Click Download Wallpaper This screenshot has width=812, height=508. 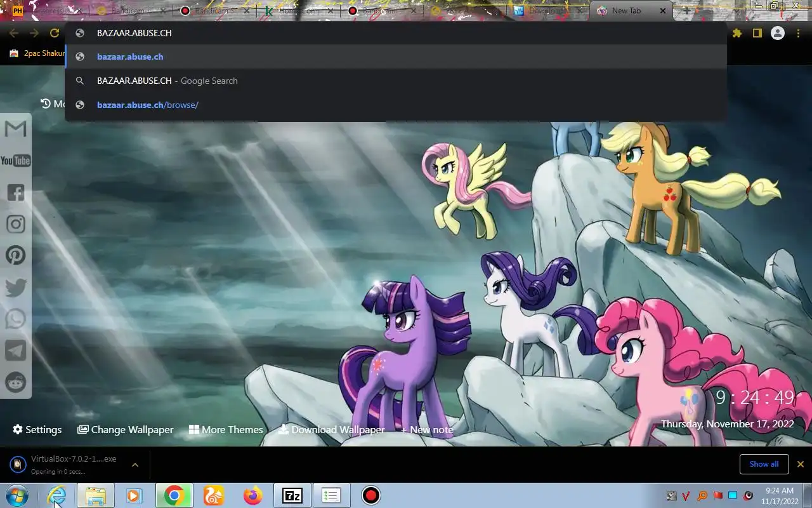332,430
